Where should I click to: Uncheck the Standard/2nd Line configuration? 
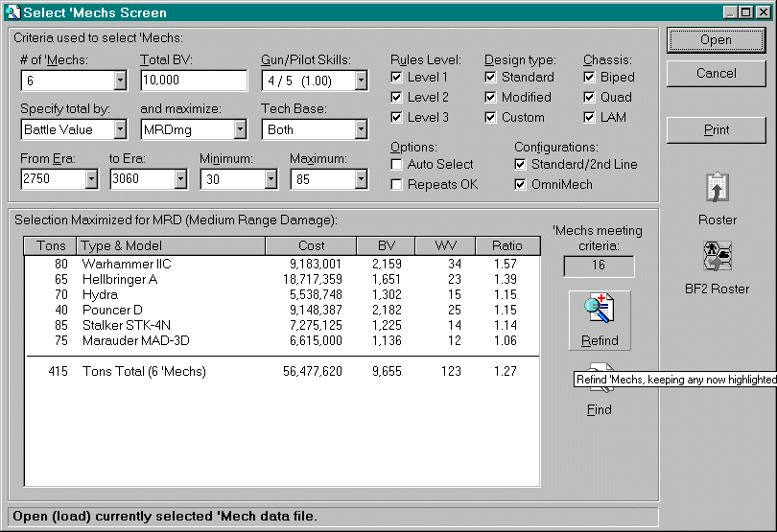[x=520, y=165]
